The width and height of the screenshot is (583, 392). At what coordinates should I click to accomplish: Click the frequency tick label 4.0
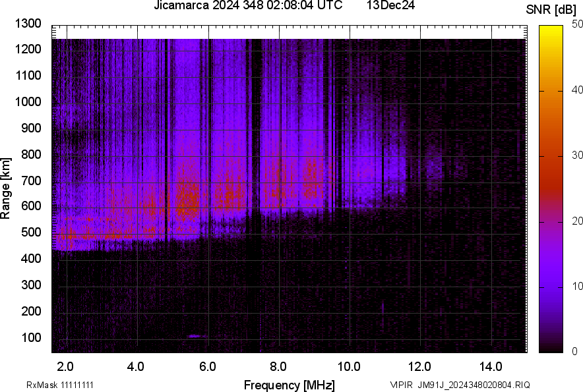(x=136, y=367)
